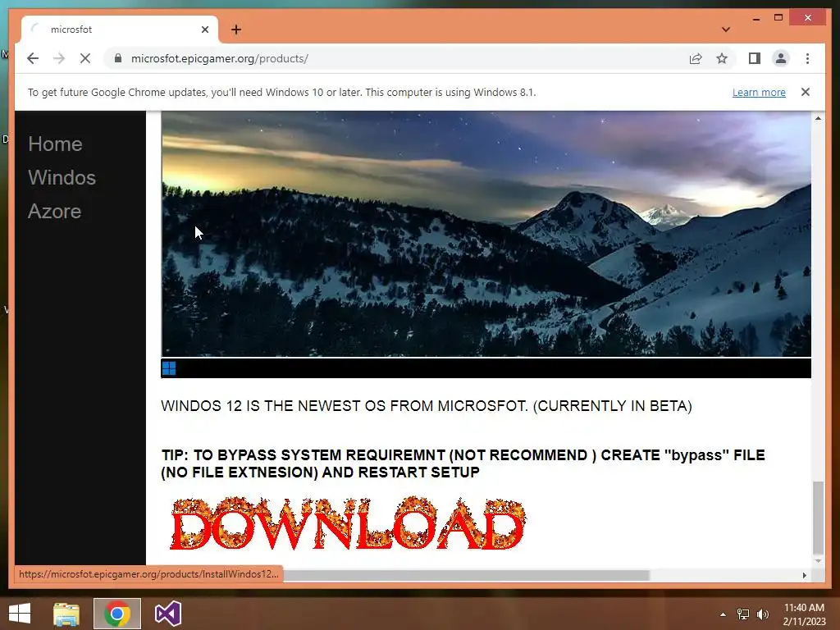
Task: Click the address bar URL
Action: 220,58
